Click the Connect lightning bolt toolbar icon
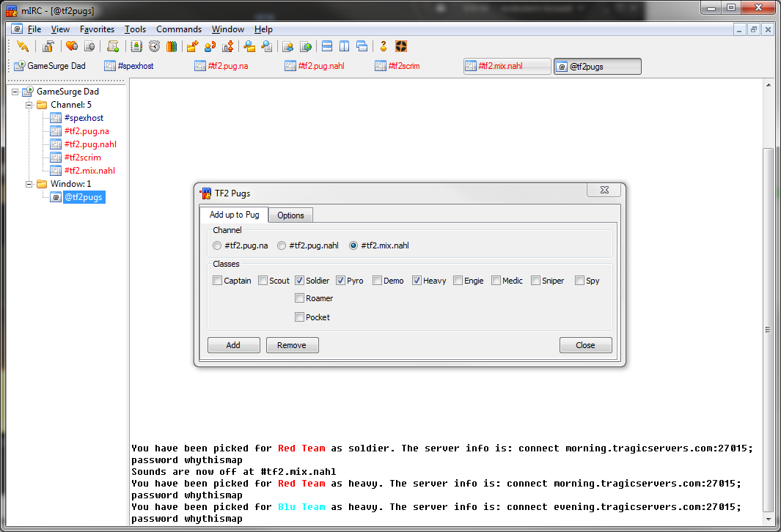The image size is (781, 532). (23, 46)
